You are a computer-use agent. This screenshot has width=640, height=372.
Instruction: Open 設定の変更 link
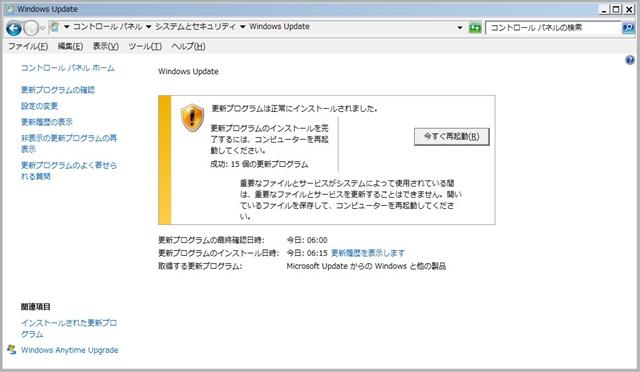pos(40,106)
